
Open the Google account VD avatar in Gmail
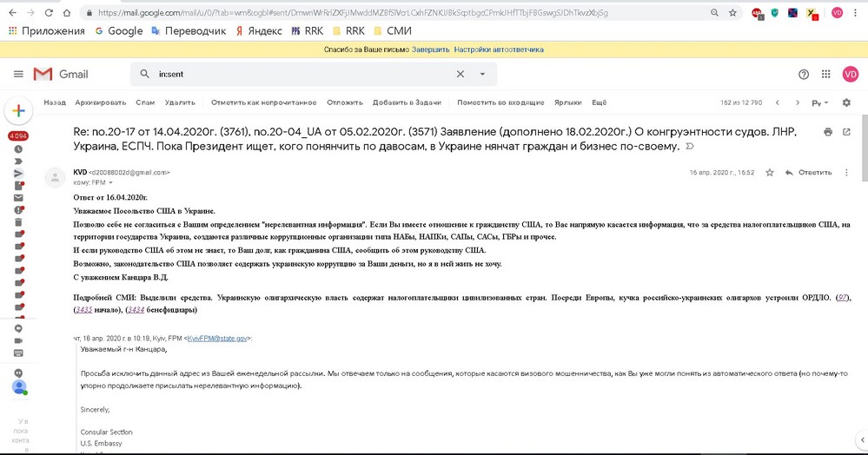click(x=851, y=74)
